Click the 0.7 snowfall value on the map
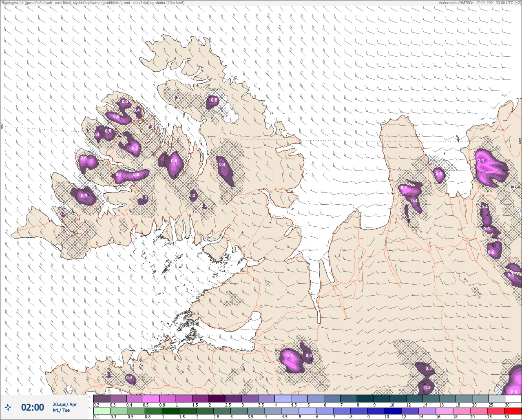The height and width of the screenshot is (420, 522). click(x=404, y=188)
